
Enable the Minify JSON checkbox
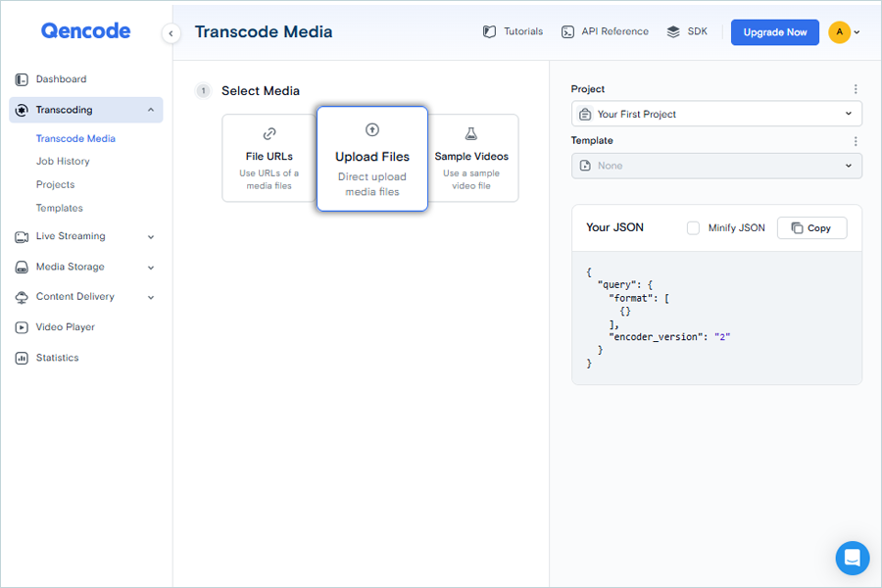[693, 228]
